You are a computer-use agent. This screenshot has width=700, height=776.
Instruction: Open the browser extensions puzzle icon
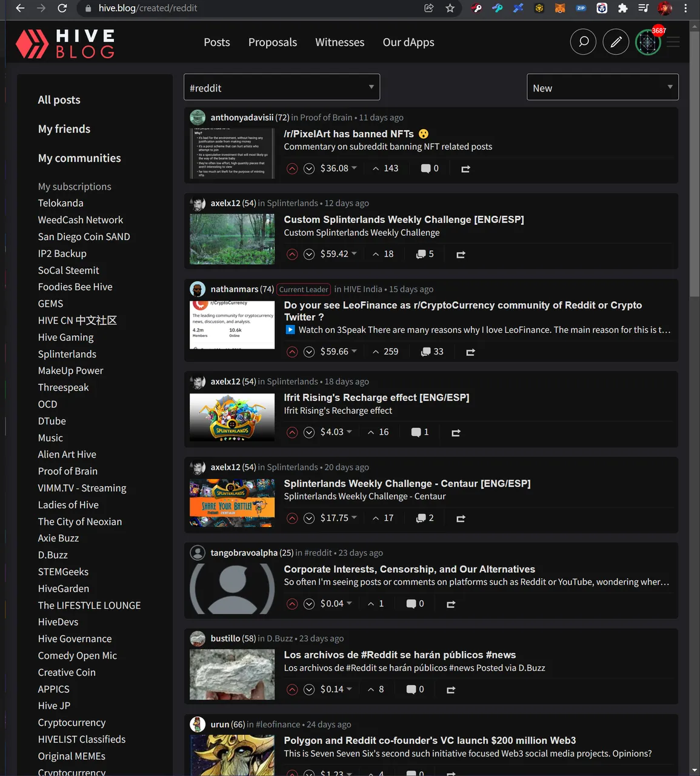pyautogui.click(x=622, y=8)
